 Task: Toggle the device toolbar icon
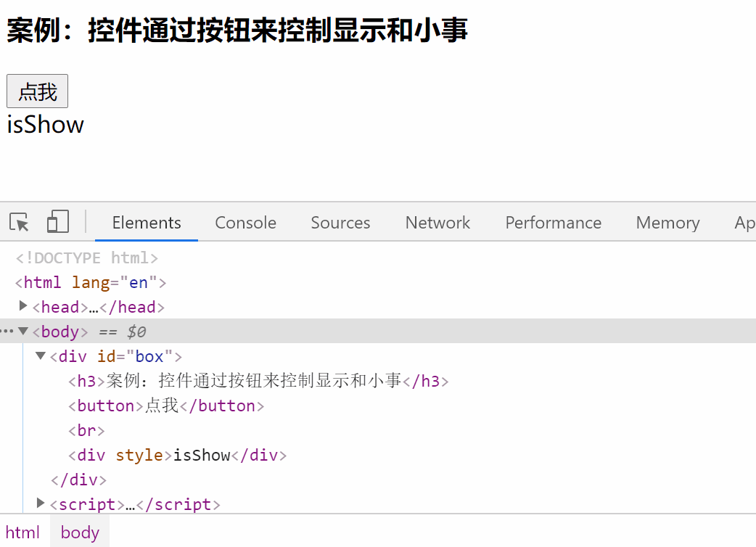[x=57, y=222]
